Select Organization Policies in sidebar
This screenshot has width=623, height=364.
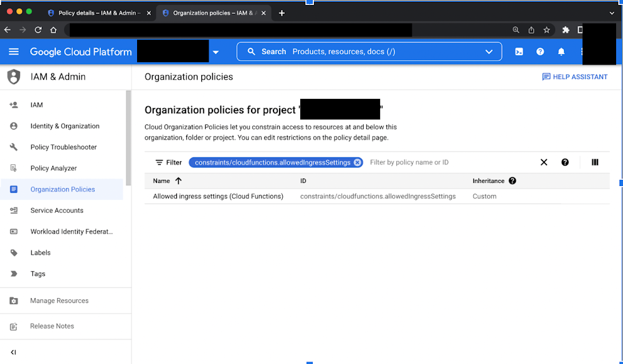tap(62, 189)
